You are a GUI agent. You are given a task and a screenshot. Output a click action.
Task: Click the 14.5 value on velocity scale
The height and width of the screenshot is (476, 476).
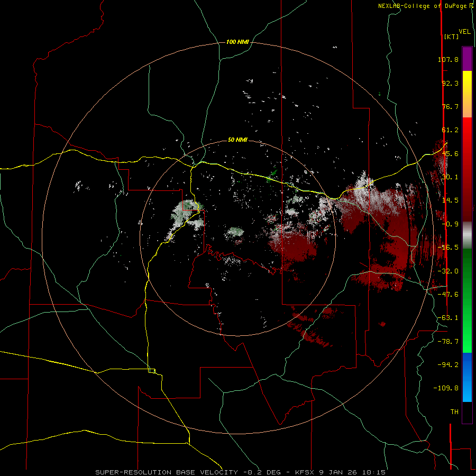coord(450,200)
